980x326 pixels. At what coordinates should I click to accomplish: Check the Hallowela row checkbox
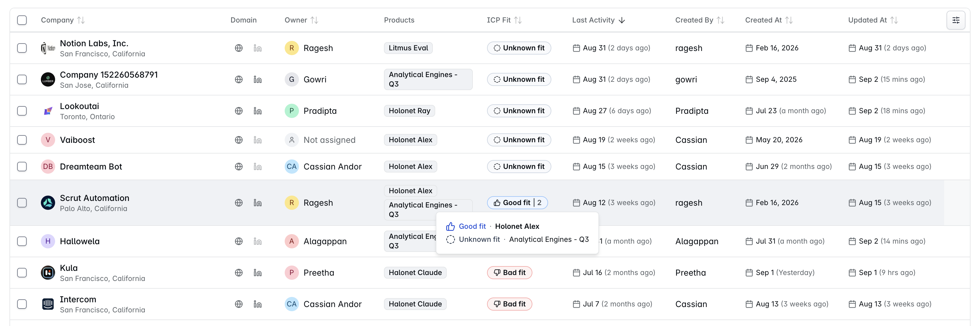click(22, 241)
